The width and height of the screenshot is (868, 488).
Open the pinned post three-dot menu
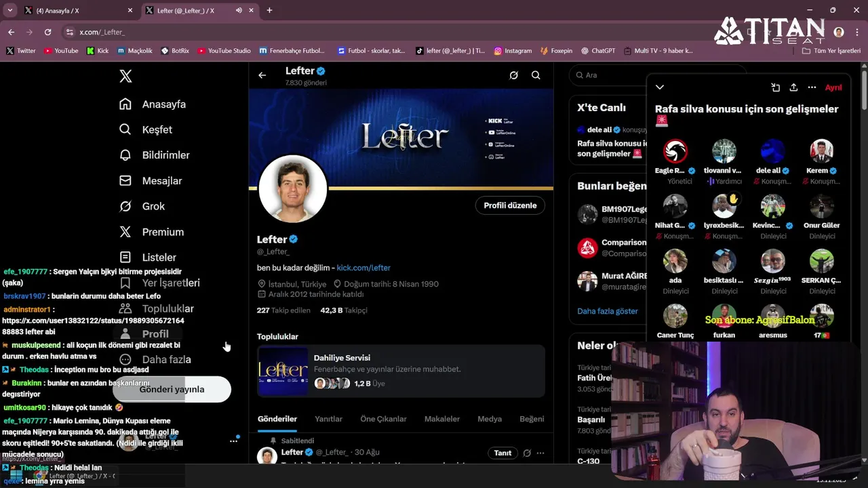[540, 453]
